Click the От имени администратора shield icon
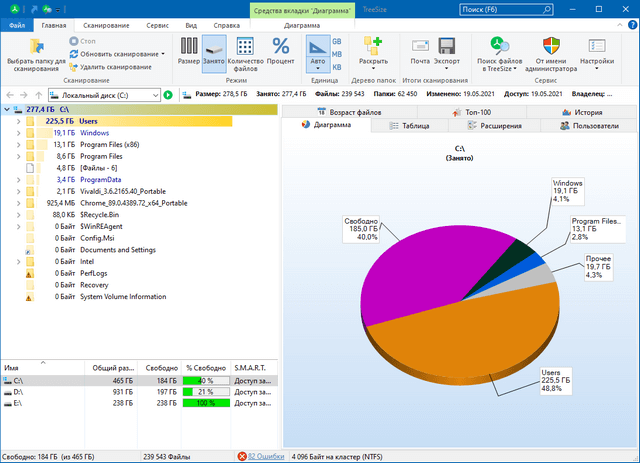Viewport: 640px width, 463px height. pyautogui.click(x=552, y=46)
